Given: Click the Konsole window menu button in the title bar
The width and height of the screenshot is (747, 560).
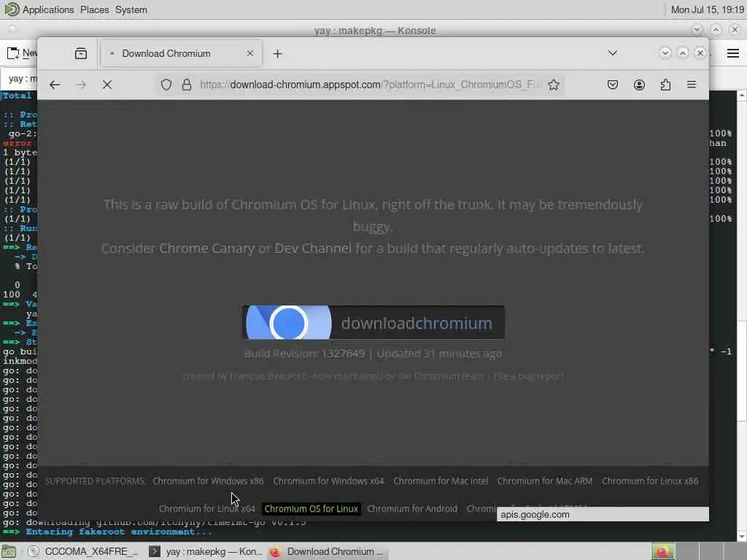Looking at the screenshot, I should click(12, 29).
